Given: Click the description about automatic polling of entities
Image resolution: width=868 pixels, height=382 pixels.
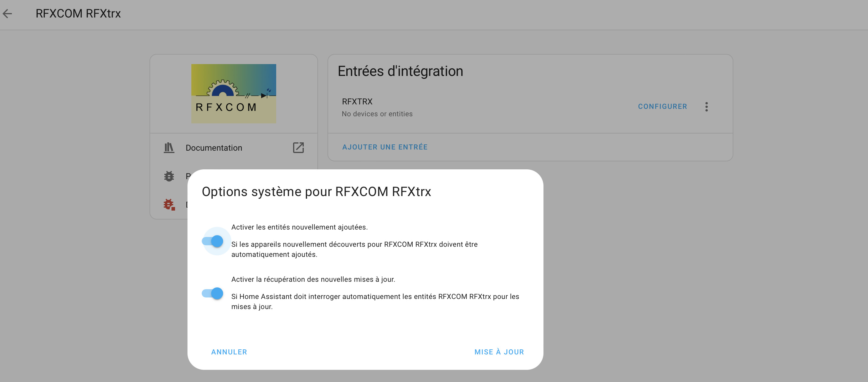Looking at the screenshot, I should pyautogui.click(x=375, y=302).
